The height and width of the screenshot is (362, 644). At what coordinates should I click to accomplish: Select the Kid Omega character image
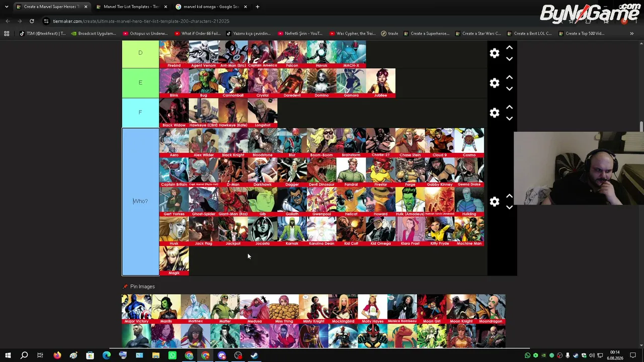(381, 231)
